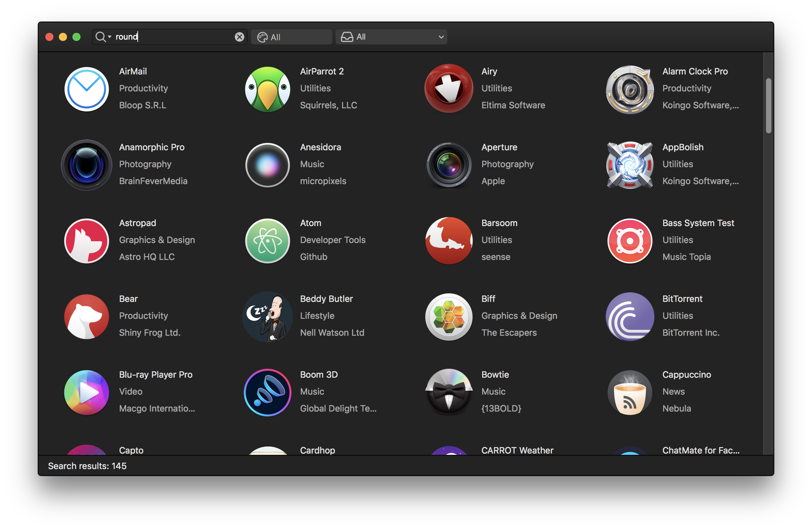Select the Bass System Test speaker icon
This screenshot has width=812, height=530.
click(x=630, y=241)
